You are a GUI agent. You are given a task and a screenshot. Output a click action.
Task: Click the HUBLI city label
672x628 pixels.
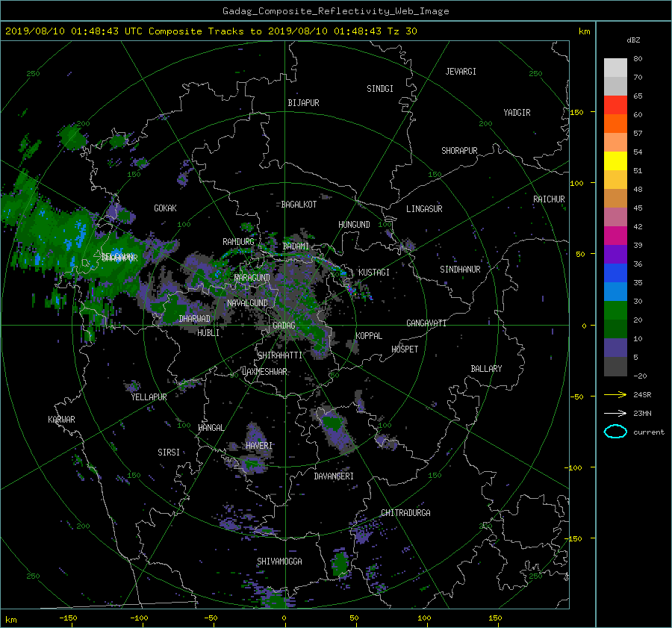(208, 333)
